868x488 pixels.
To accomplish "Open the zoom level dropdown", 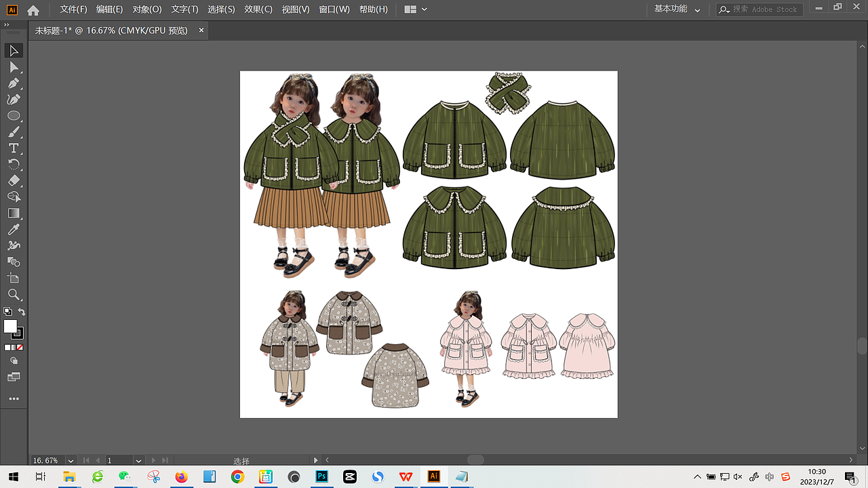I will [71, 460].
